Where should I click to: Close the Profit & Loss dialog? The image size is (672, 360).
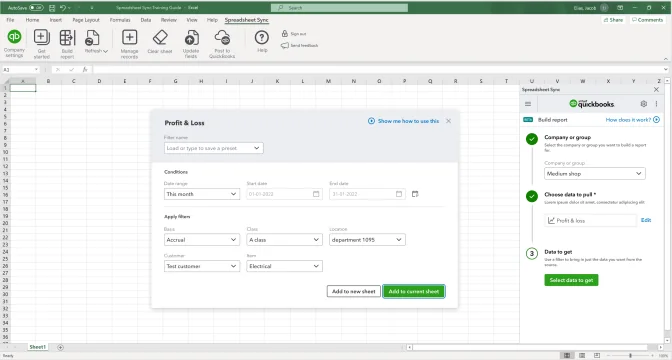point(448,121)
